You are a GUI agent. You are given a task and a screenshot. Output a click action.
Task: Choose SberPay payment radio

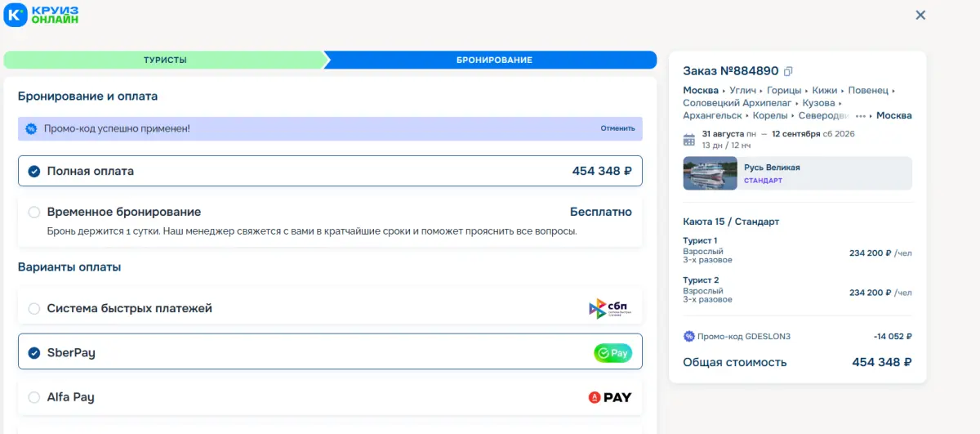click(34, 353)
